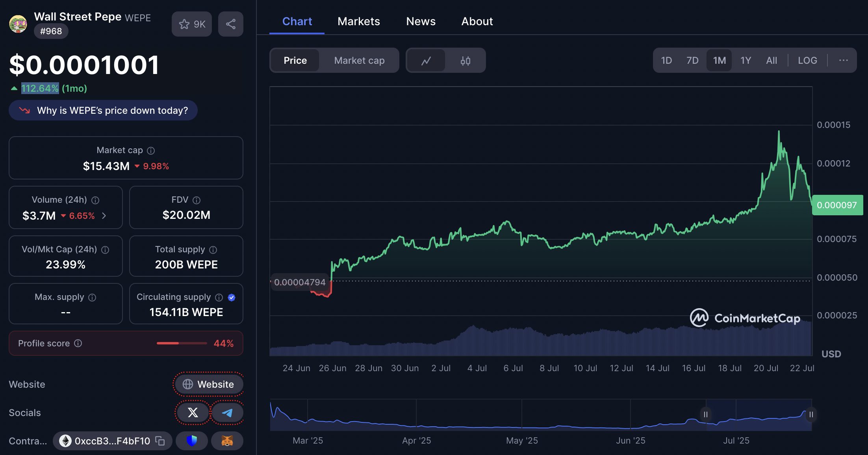Screen dimensions: 868x455
Task: Click the Volume (24h) info icon
Action: (95, 200)
